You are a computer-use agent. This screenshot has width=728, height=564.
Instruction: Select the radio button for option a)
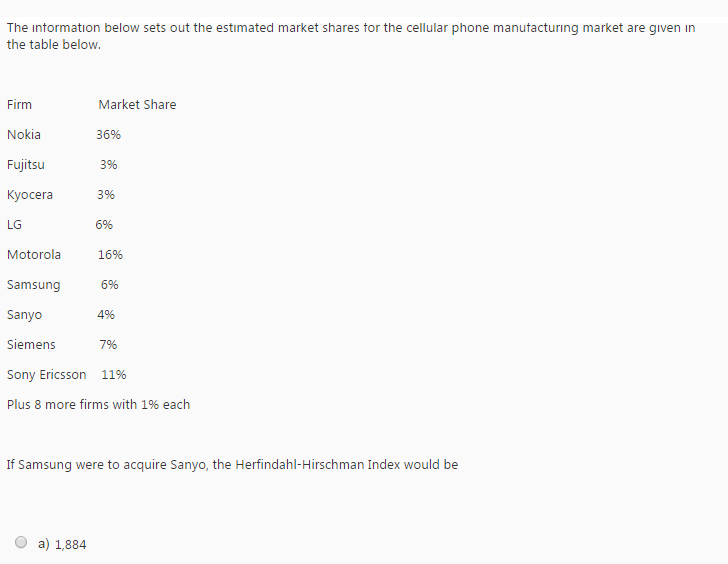[x=21, y=542]
